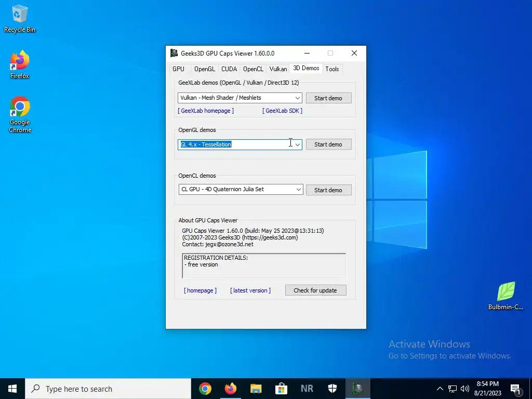This screenshot has height=399, width=532.
Task: Switch to the CUDA tab
Action: (229, 69)
